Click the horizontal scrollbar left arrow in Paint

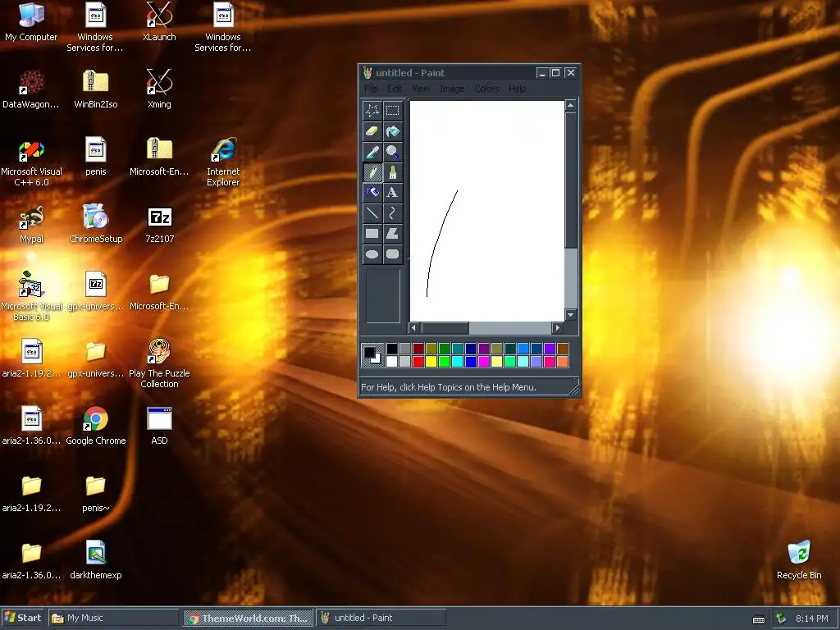pyautogui.click(x=414, y=328)
